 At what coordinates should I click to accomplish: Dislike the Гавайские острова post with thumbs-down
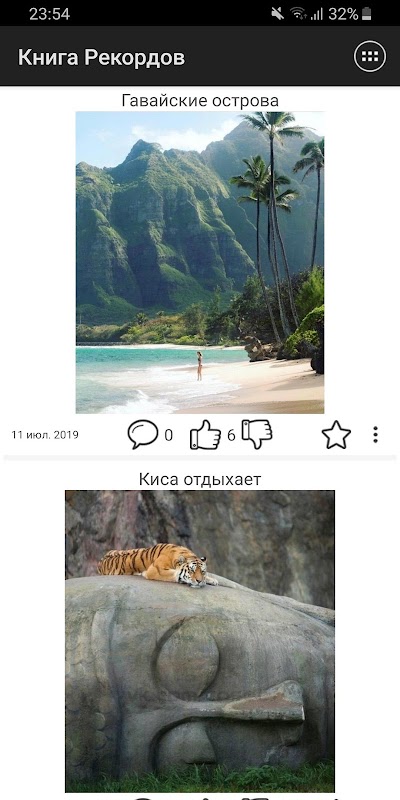pyautogui.click(x=257, y=434)
